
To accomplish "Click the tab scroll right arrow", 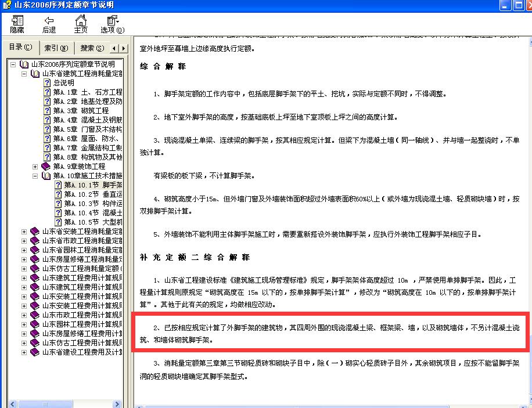I will pyautogui.click(x=124, y=49).
